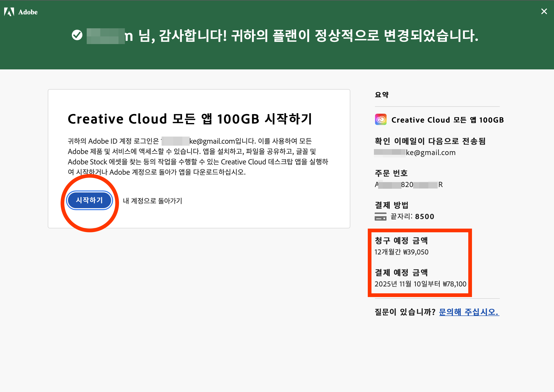The width and height of the screenshot is (554, 392).
Task: Click the card ending 8500 text
Action: 412,217
